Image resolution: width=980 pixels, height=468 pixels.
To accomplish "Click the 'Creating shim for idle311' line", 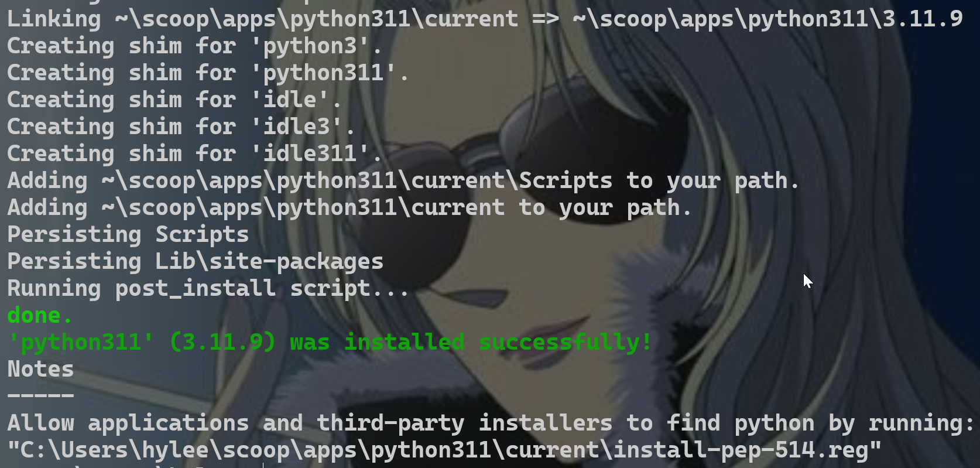I will click(194, 153).
